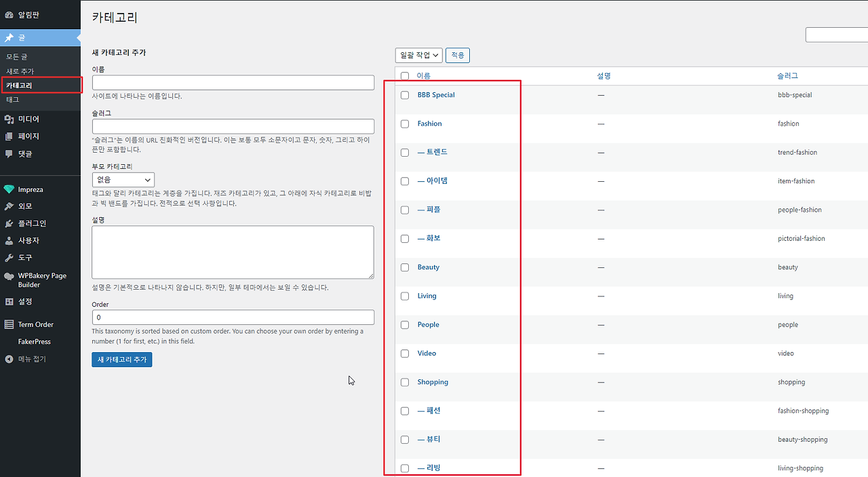This screenshot has width=868, height=477.
Task: Check the Video category checkbox
Action: tap(405, 354)
